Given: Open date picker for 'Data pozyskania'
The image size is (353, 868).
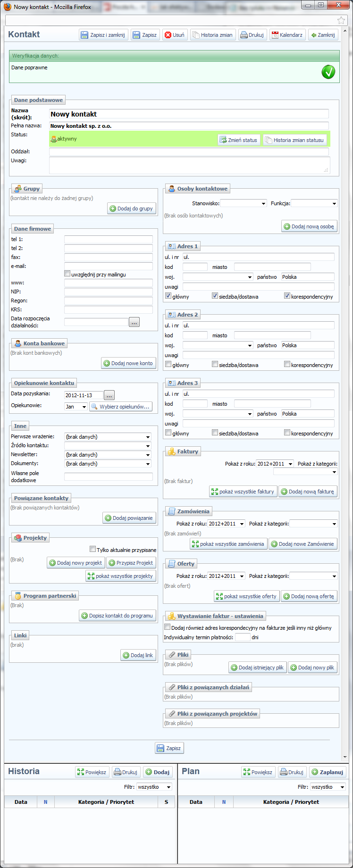Looking at the screenshot, I should (x=109, y=395).
